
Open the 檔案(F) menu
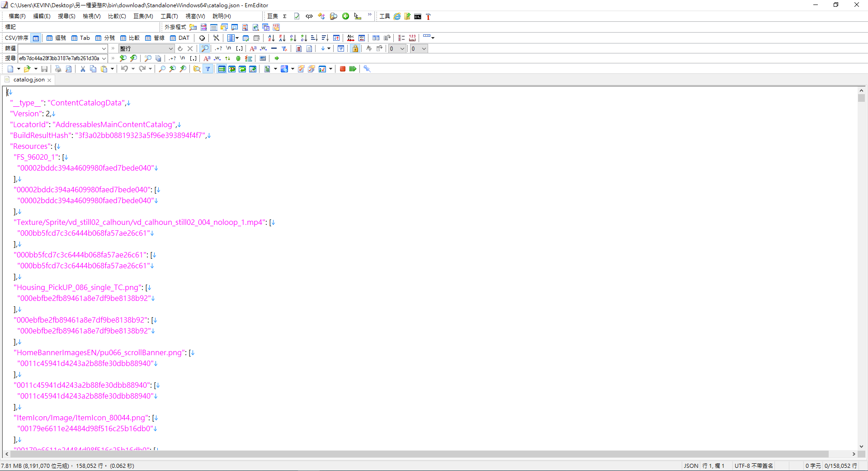point(17,16)
